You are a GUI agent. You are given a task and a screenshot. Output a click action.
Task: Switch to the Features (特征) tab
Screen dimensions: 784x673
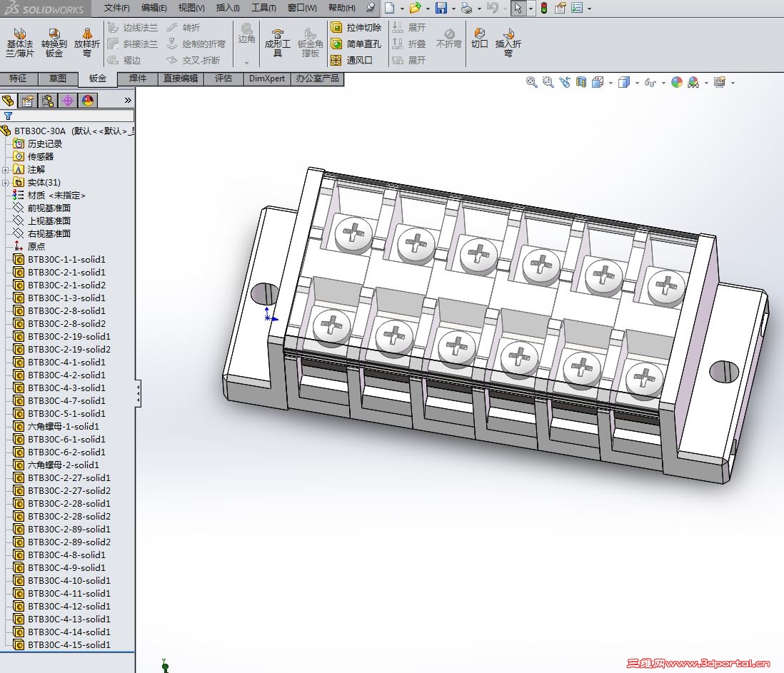click(19, 79)
